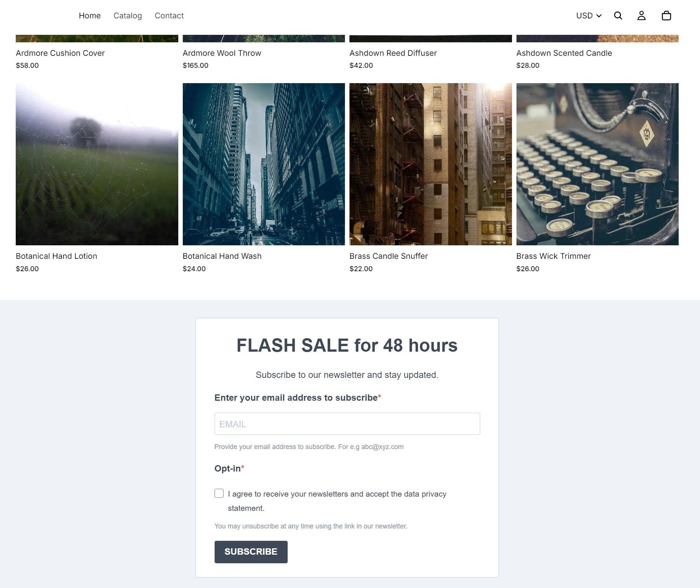Click the 'Provide your email address to subscribe' hint
Image resolution: width=700 pixels, height=588 pixels.
(x=309, y=447)
